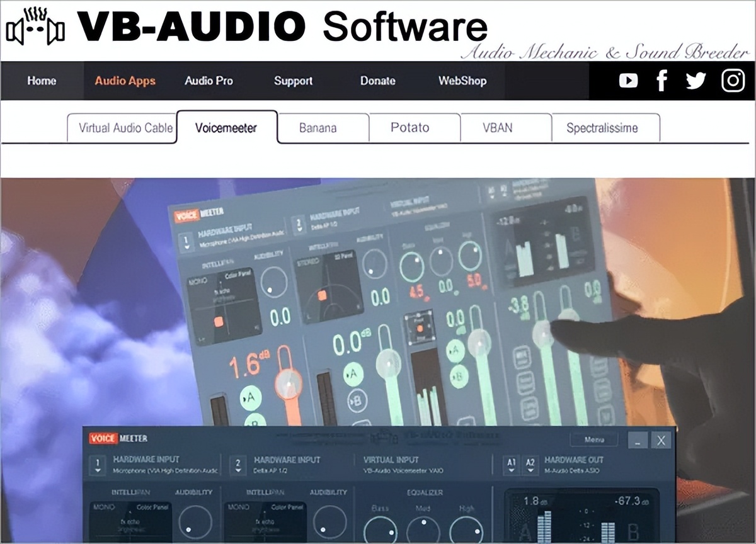Screen dimensions: 756x544
Task: Open the A2 hardware output selector
Action: tap(530, 465)
